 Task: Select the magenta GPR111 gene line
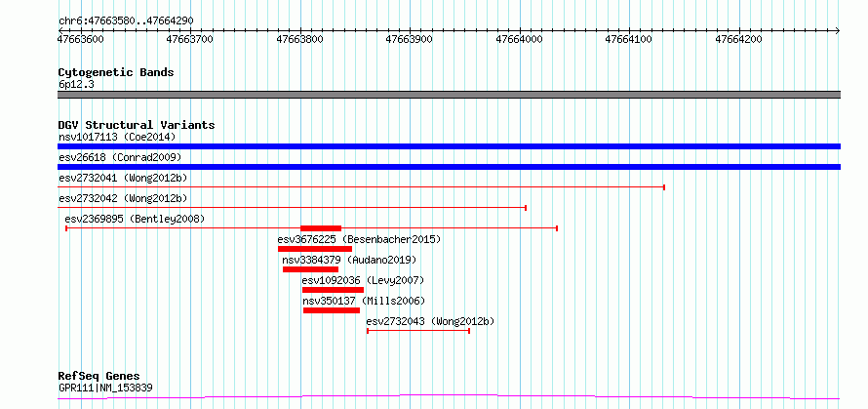(449, 397)
